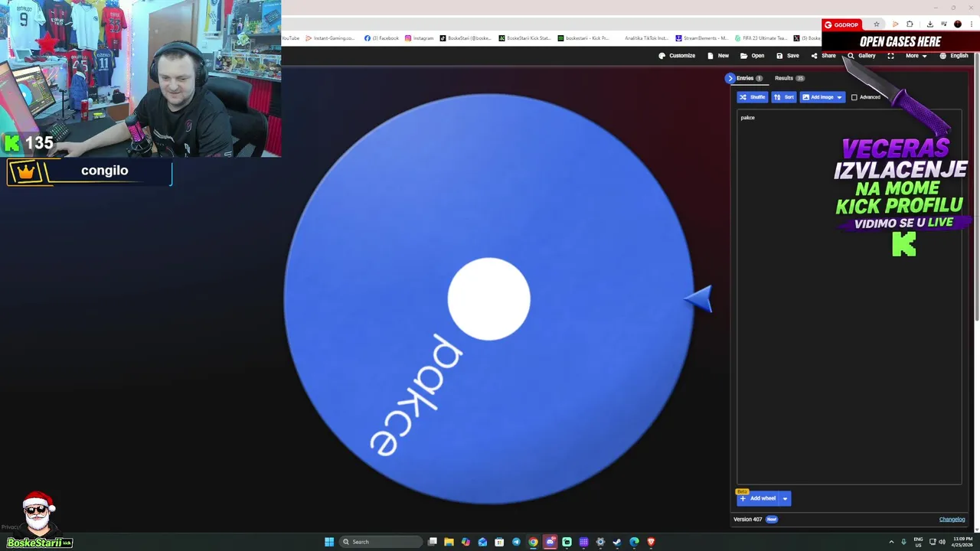Open the Facebook bookmark

(381, 37)
